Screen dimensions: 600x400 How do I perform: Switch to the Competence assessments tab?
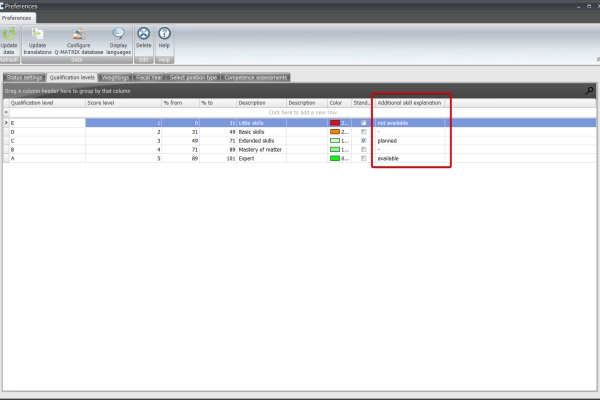click(255, 77)
